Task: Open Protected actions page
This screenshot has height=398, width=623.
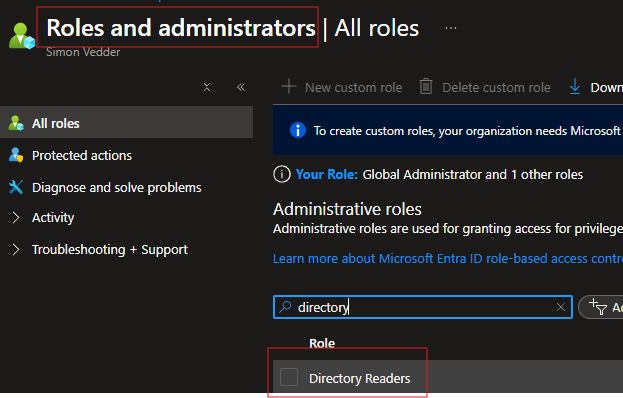Action: (x=82, y=155)
